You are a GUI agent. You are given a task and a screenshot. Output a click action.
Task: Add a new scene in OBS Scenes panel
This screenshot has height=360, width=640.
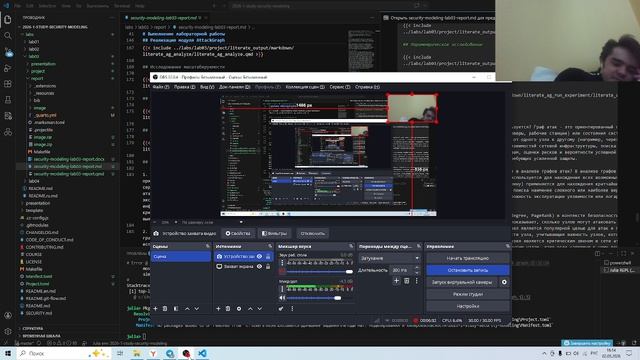156,309
